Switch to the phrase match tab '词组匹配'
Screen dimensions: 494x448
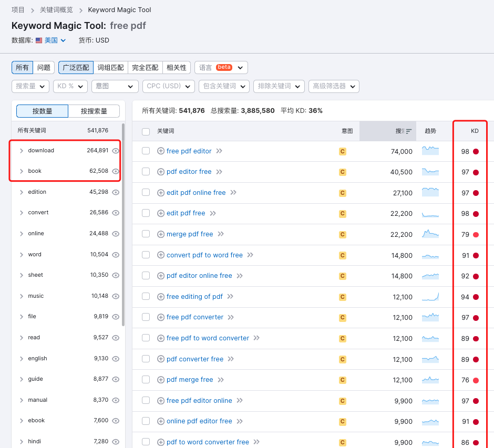coord(110,68)
